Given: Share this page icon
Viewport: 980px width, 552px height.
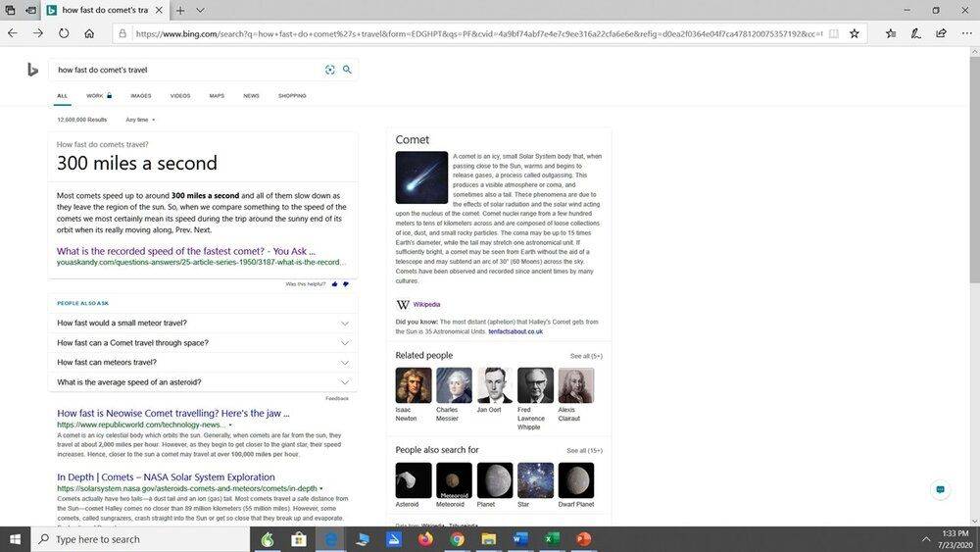Looking at the screenshot, I should [941, 33].
